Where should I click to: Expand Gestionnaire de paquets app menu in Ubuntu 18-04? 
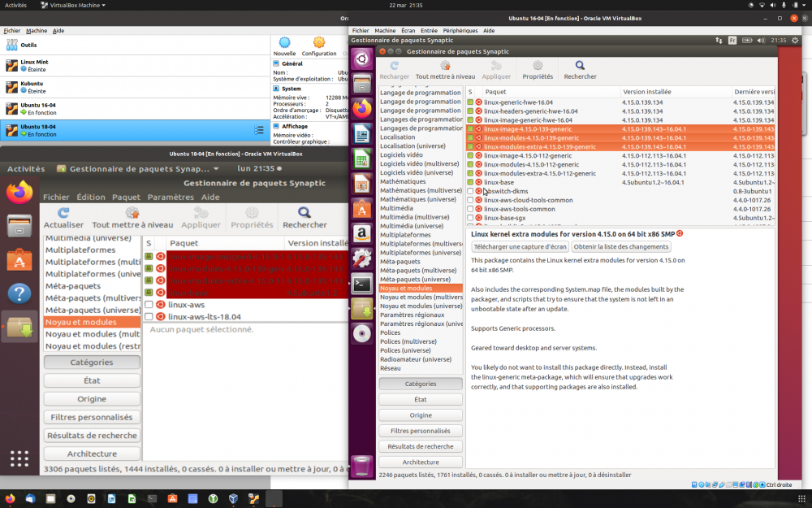tap(138, 169)
